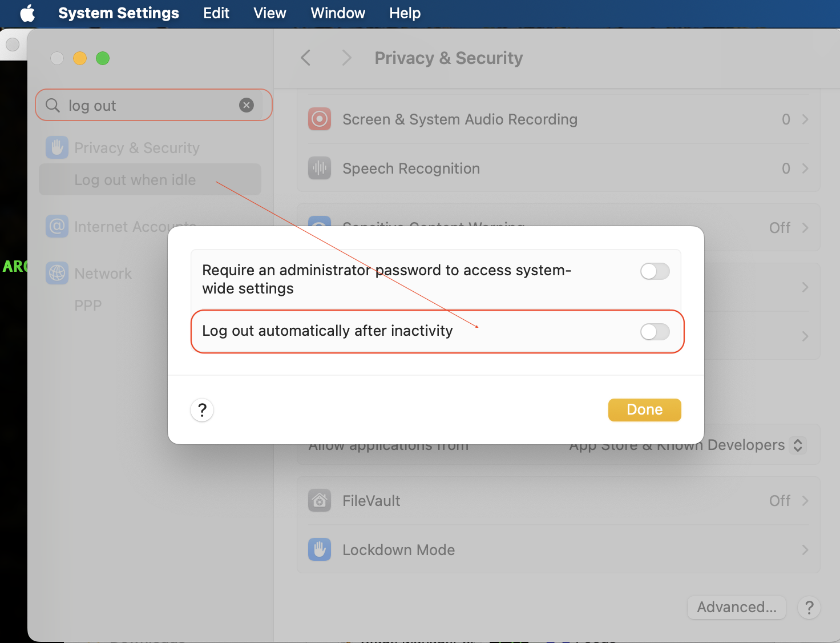
Task: Click the Apple menu icon
Action: pos(27,13)
